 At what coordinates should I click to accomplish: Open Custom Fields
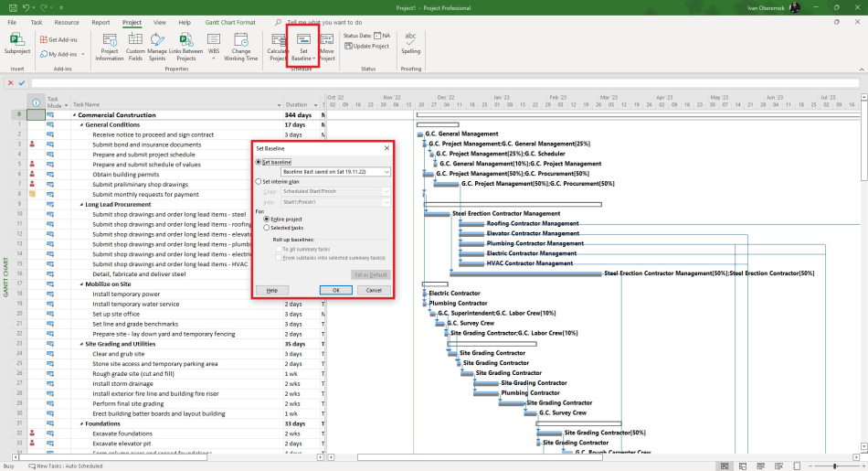135,47
